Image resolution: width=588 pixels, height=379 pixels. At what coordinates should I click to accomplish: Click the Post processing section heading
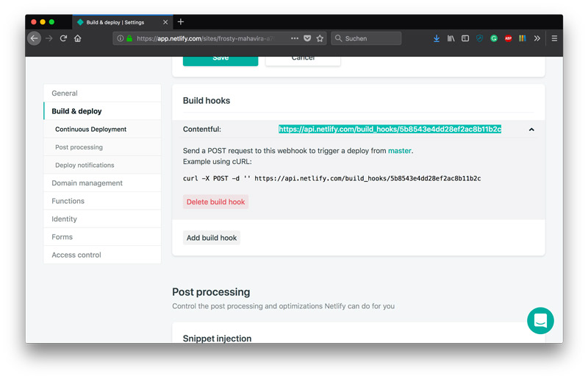pos(211,292)
